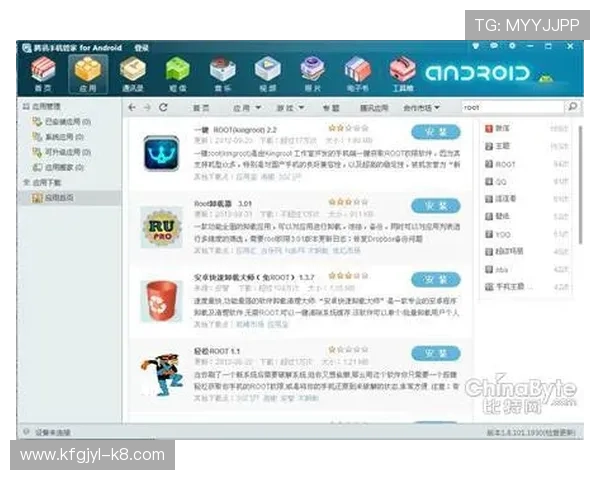600x480 pixels.
Task: Open the 一键 ROOT(kingroot) 2.2 title
Action: tap(235, 130)
